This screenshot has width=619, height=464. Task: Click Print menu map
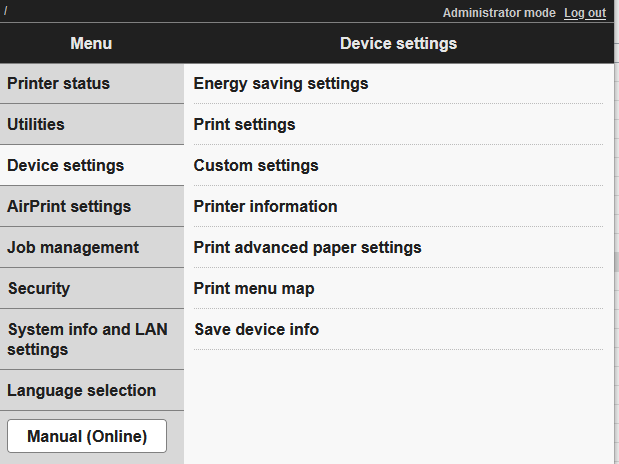(x=254, y=288)
